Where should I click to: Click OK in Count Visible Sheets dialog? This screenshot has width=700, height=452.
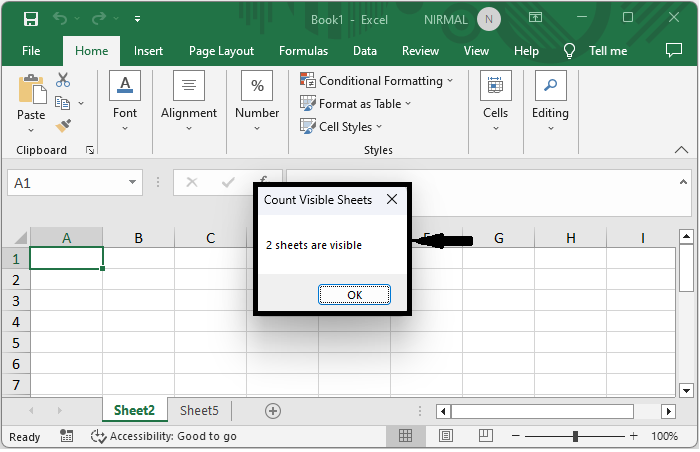tap(354, 295)
